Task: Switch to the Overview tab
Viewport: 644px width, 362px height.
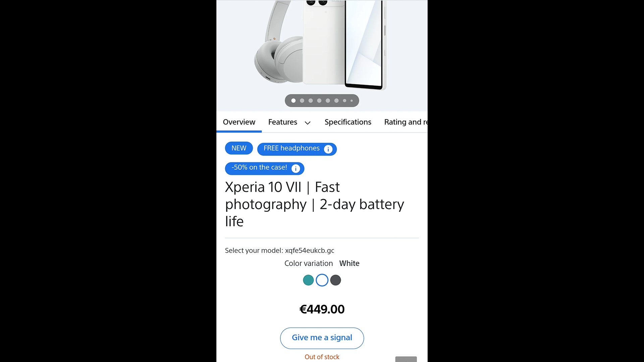Action: coord(239,122)
